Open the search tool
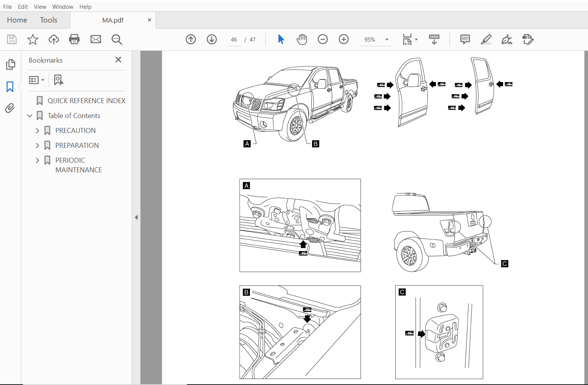This screenshot has height=385, width=588. click(117, 39)
